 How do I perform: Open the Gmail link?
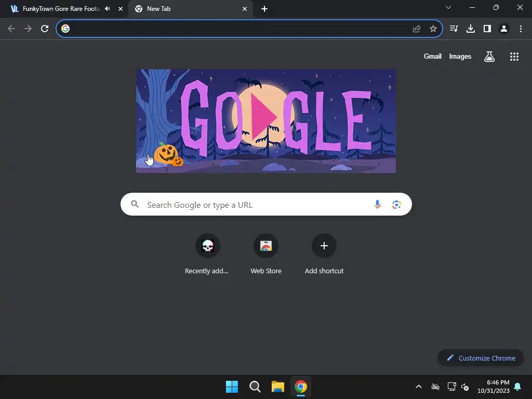click(x=433, y=56)
